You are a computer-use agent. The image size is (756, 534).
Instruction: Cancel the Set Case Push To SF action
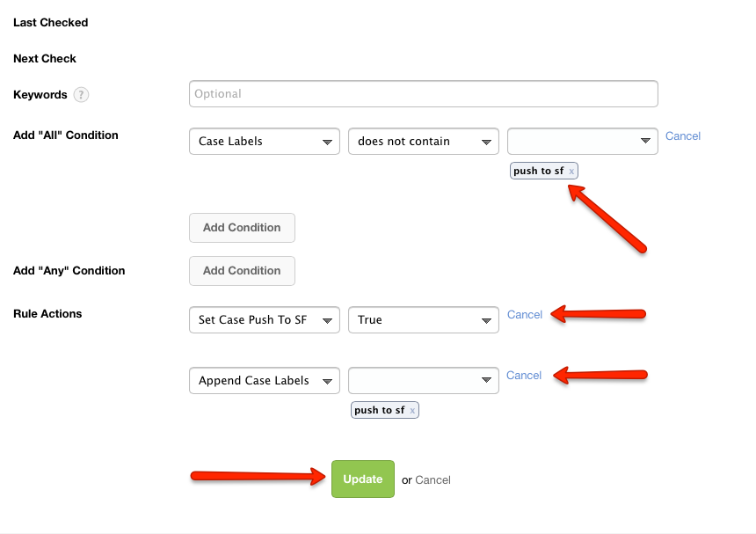524,315
